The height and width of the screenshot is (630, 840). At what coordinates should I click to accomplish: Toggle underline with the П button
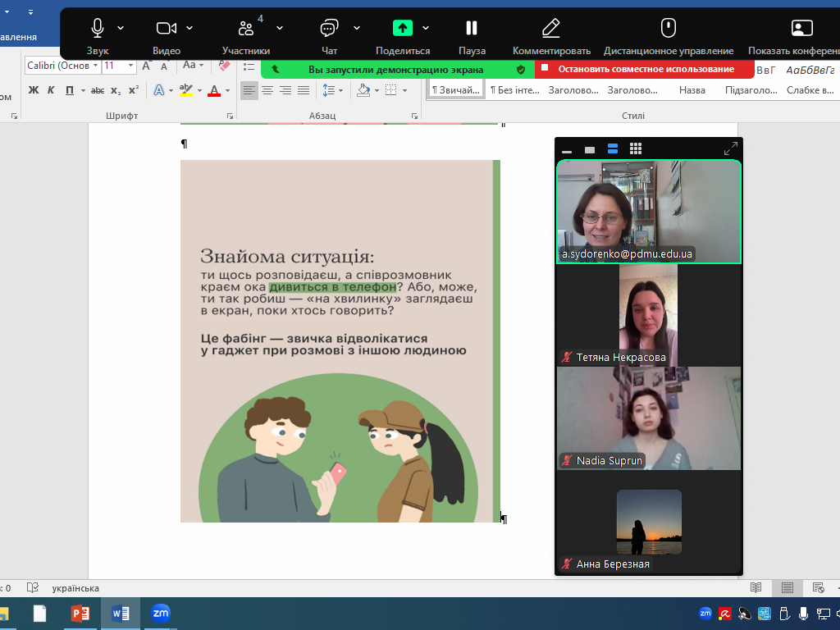pos(70,90)
